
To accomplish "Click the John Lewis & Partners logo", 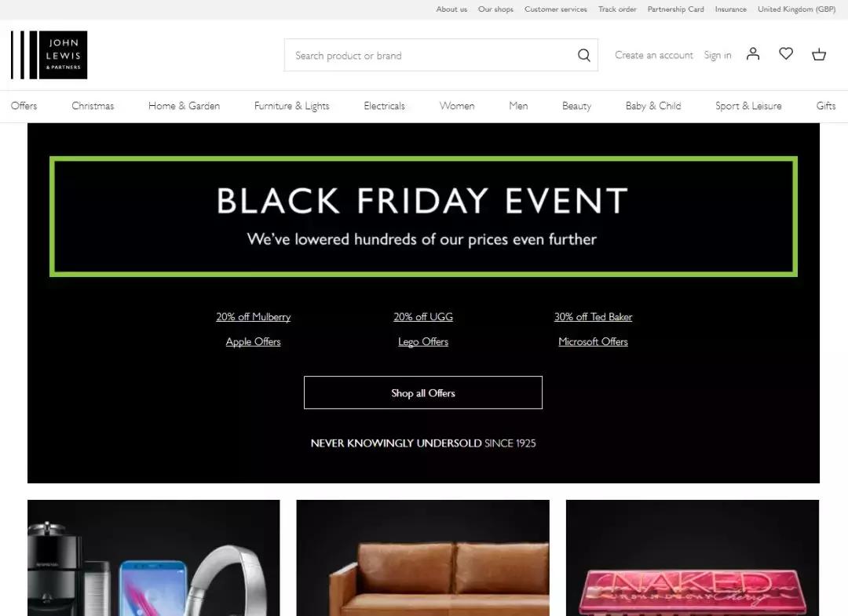I will click(49, 55).
